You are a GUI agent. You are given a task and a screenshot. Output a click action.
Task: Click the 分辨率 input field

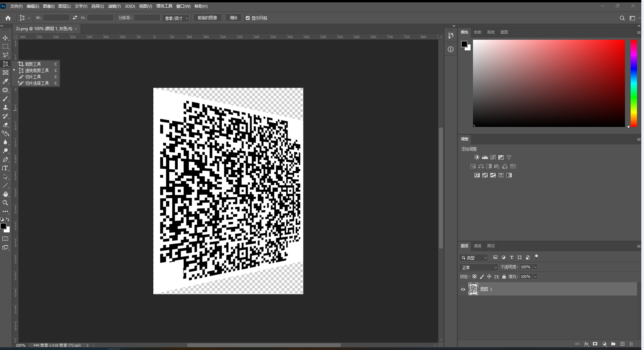[x=147, y=18]
